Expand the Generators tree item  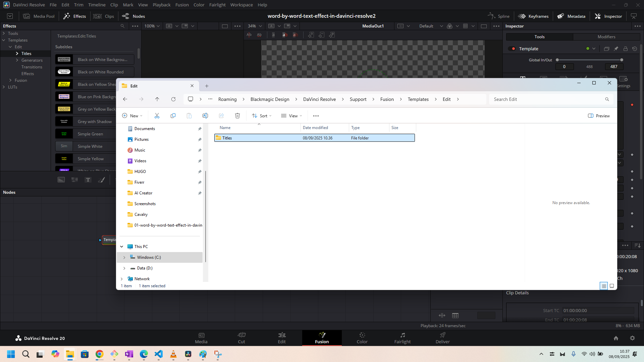click(17, 60)
